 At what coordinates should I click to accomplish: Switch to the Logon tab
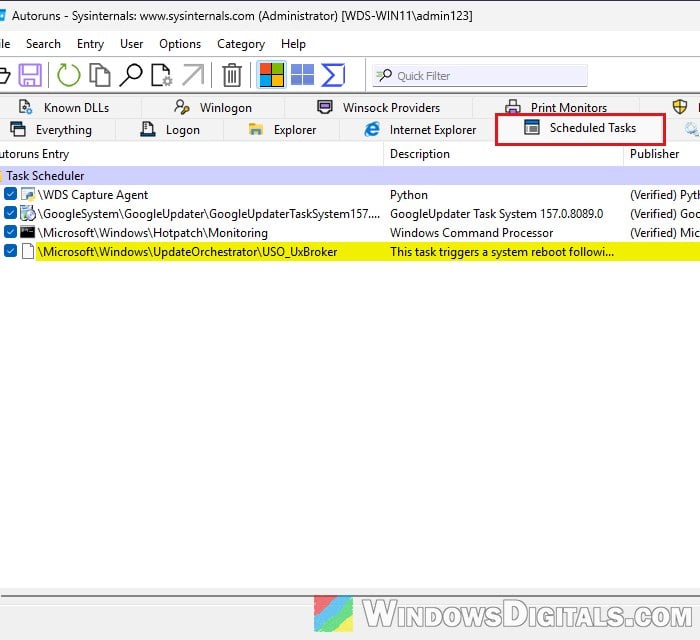pyautogui.click(x=170, y=130)
